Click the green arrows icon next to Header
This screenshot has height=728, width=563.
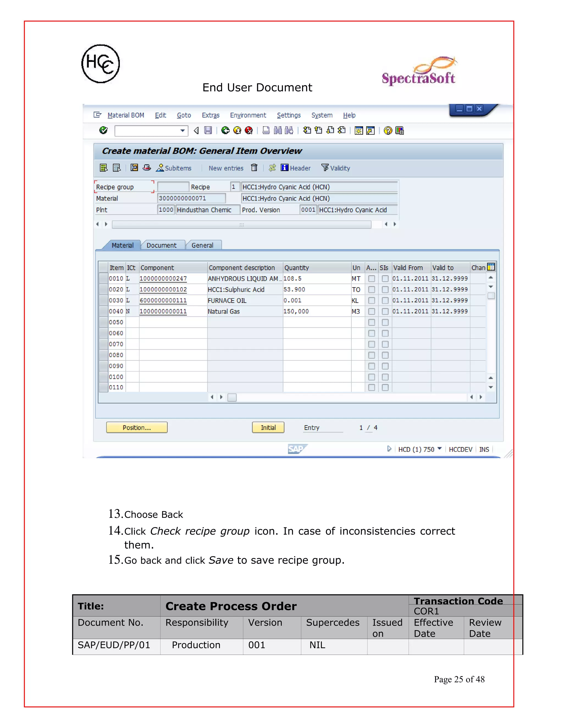coord(272,168)
